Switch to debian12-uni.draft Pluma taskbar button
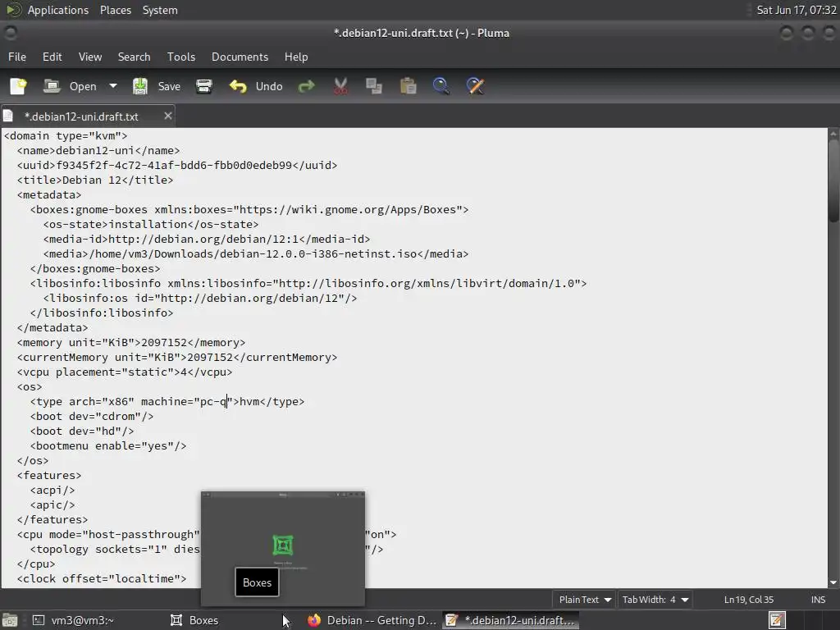The image size is (840, 630). pyautogui.click(x=510, y=620)
